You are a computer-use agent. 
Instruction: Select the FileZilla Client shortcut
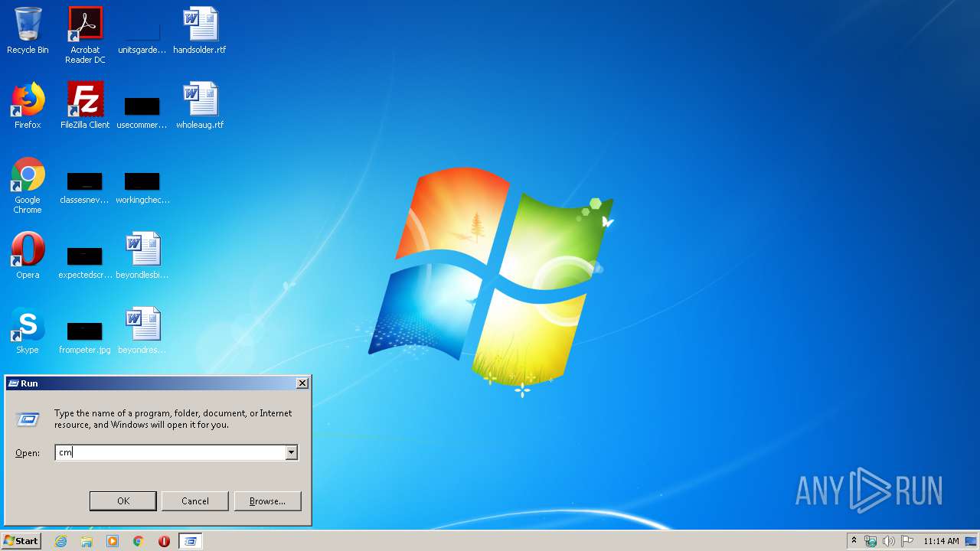click(85, 106)
